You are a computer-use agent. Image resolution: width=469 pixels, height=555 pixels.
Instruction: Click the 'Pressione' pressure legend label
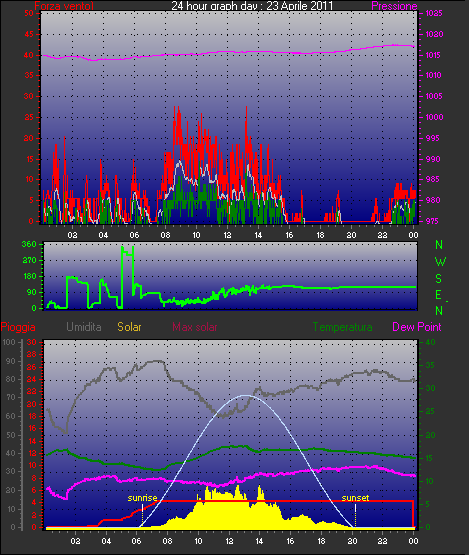(x=394, y=6)
